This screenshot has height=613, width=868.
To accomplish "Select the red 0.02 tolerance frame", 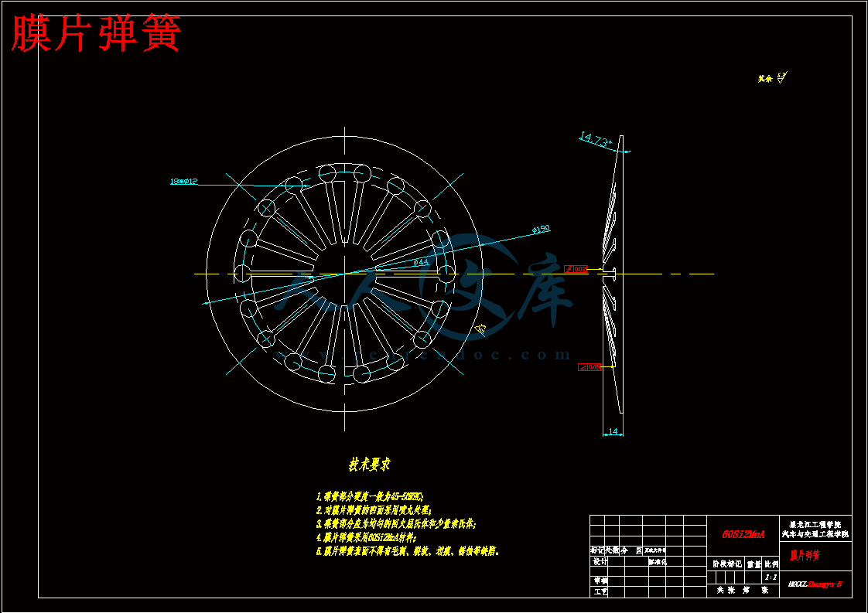I will [x=576, y=269].
